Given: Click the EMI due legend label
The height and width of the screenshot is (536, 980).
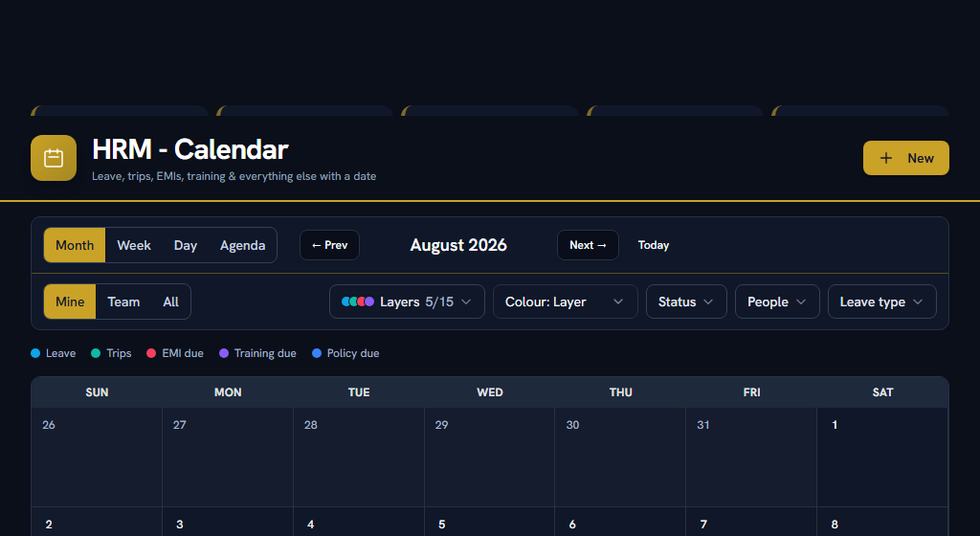Looking at the screenshot, I should [183, 353].
